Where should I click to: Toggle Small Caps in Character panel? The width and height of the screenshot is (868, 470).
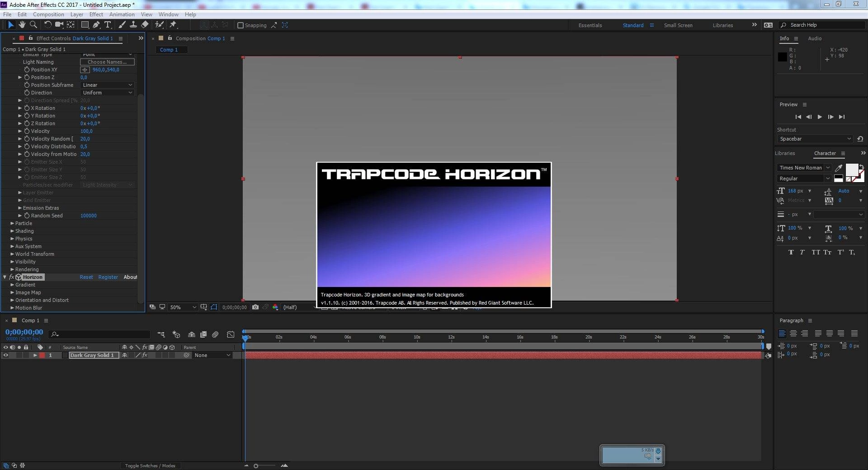[x=827, y=252]
